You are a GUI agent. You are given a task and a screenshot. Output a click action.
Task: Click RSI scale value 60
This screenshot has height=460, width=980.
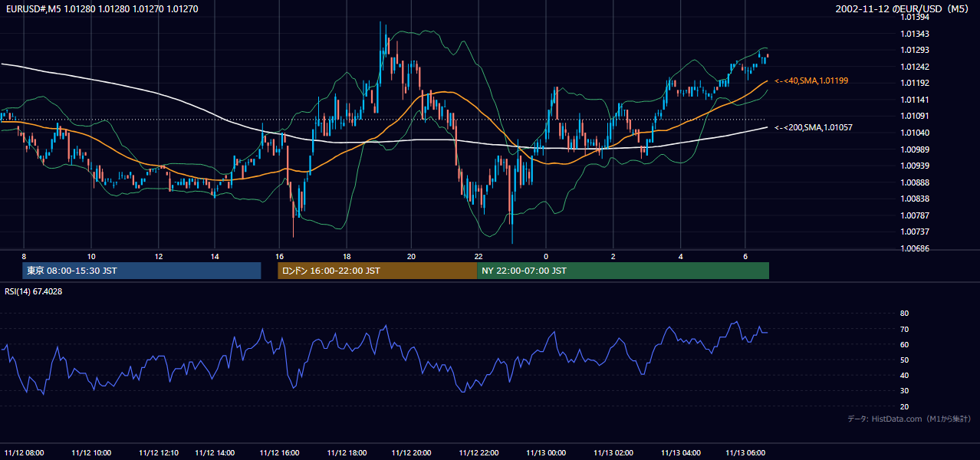(x=904, y=345)
